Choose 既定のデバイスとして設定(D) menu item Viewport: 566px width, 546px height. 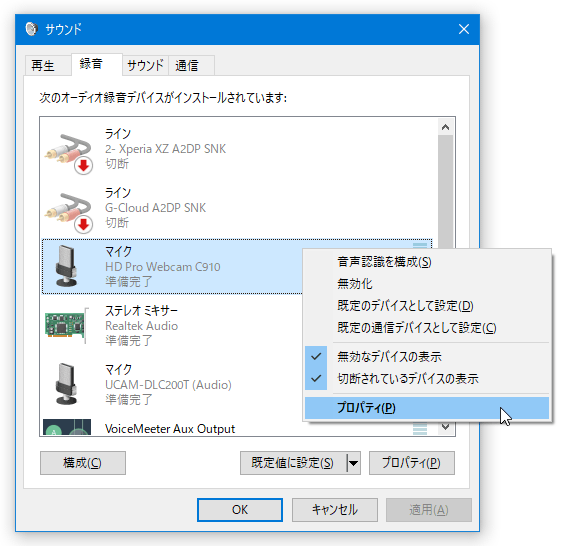(x=427, y=306)
